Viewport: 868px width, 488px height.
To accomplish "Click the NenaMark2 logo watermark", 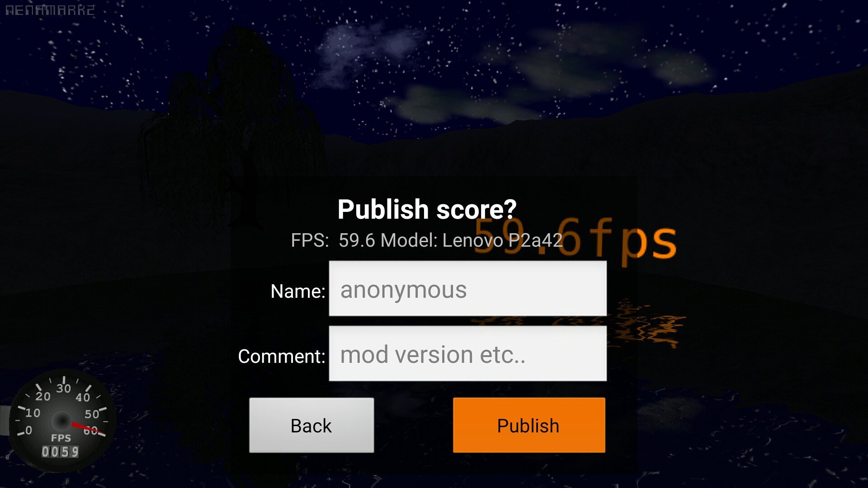I will click(x=50, y=10).
